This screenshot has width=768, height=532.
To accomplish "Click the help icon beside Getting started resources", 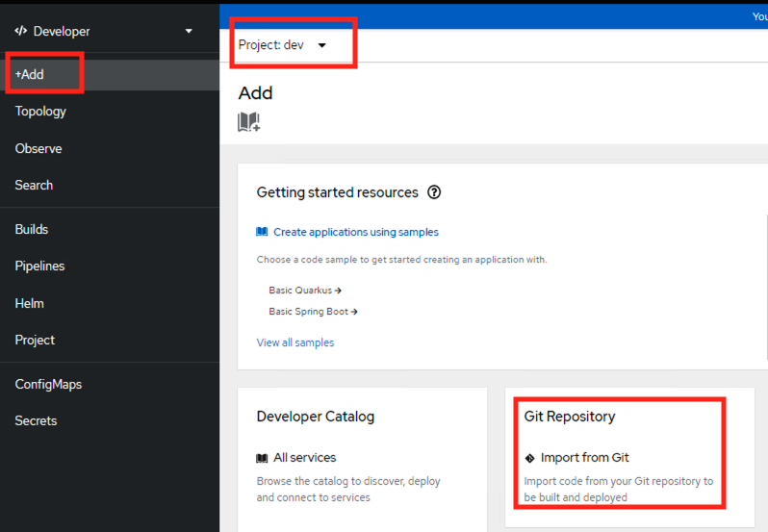I will tap(434, 192).
